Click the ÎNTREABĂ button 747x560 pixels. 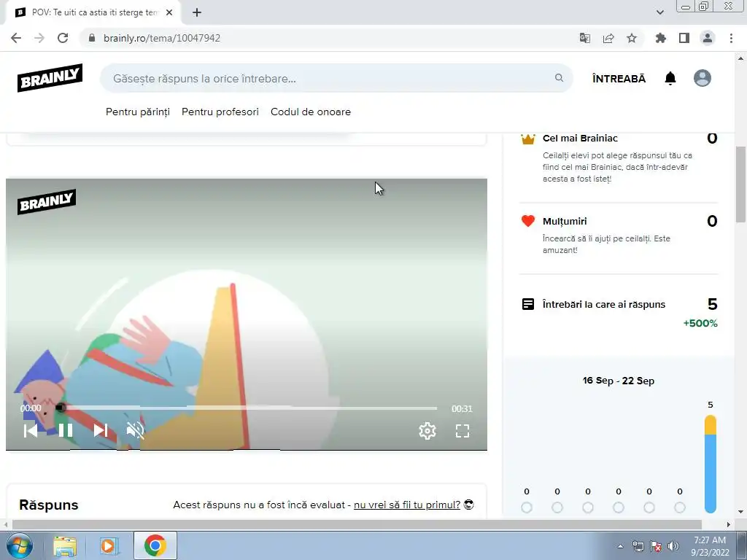click(x=619, y=79)
